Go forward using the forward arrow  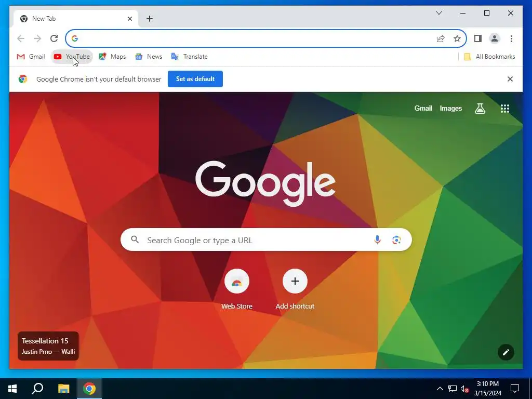click(37, 38)
